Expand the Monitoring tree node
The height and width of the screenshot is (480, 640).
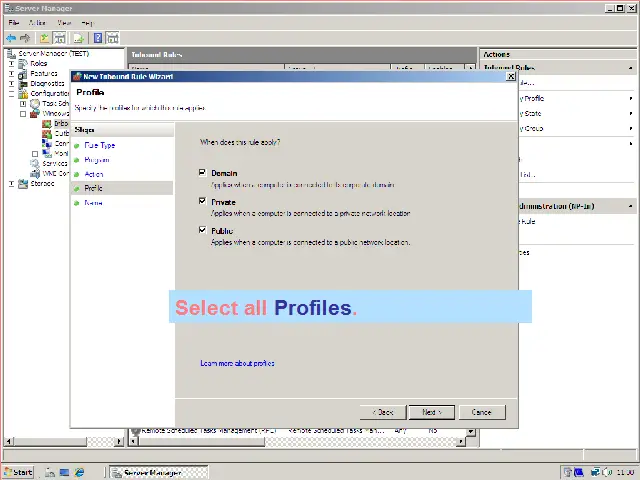[x=35, y=154]
